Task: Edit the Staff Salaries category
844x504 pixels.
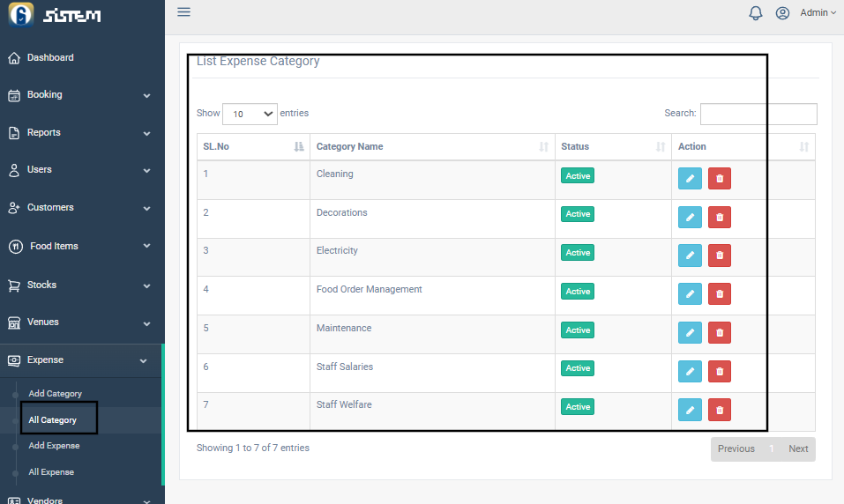Action: pyautogui.click(x=690, y=372)
